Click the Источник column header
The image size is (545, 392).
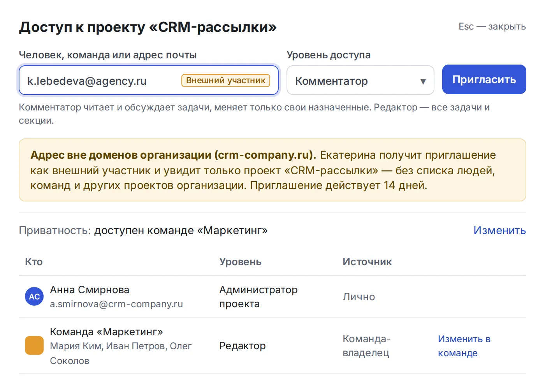367,262
